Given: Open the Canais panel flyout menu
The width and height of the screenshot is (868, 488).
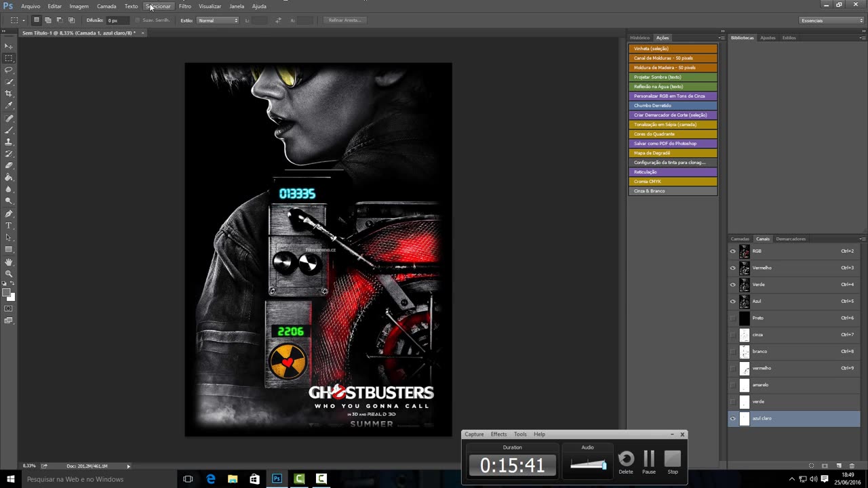Looking at the screenshot, I should pos(862,239).
